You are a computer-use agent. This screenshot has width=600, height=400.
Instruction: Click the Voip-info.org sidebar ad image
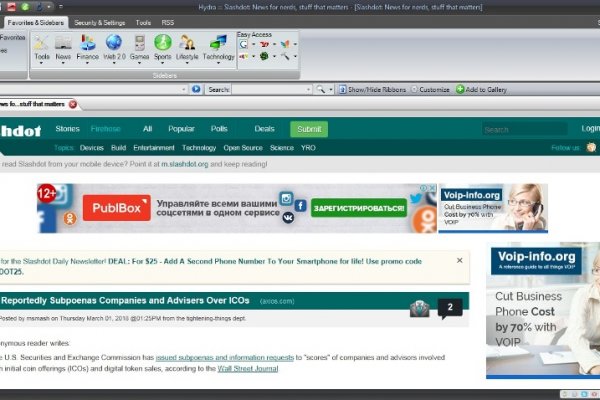pos(543,310)
